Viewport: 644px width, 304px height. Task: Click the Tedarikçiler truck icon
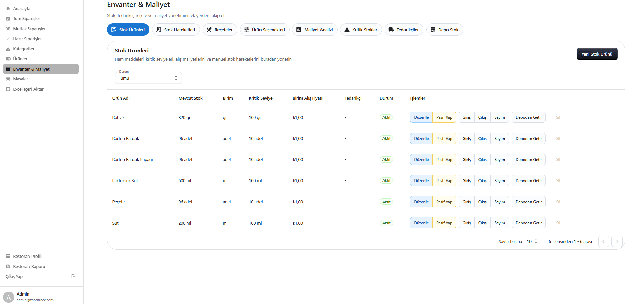point(391,30)
